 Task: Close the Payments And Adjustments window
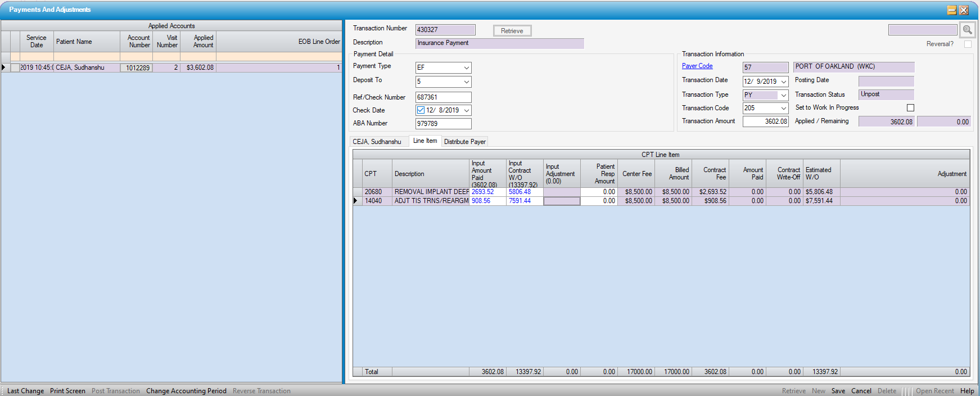click(964, 10)
